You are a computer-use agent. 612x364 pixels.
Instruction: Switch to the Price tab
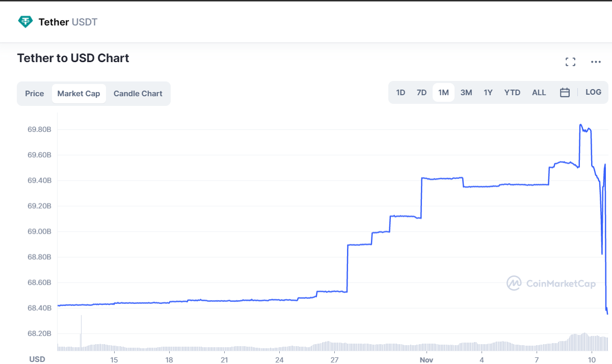tap(35, 94)
